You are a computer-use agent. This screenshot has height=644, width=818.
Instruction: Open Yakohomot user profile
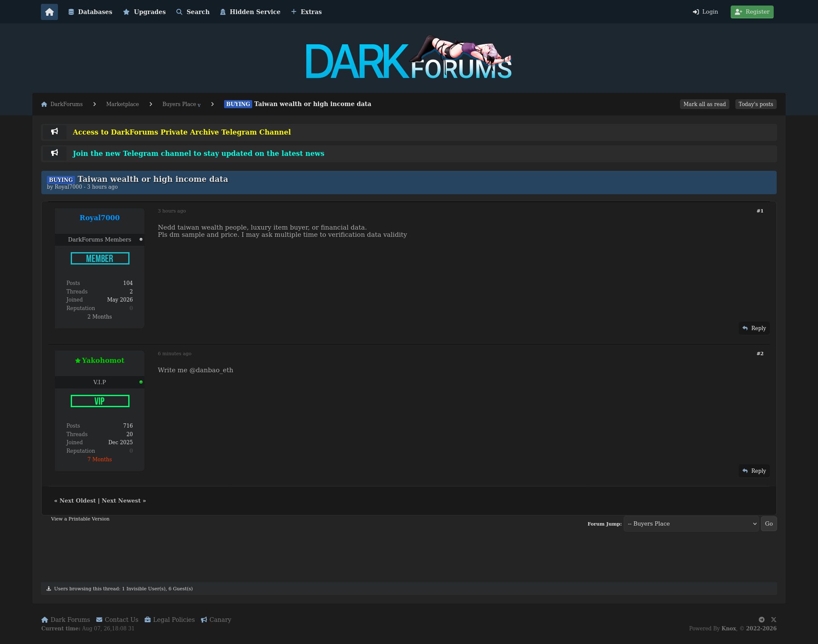103,360
